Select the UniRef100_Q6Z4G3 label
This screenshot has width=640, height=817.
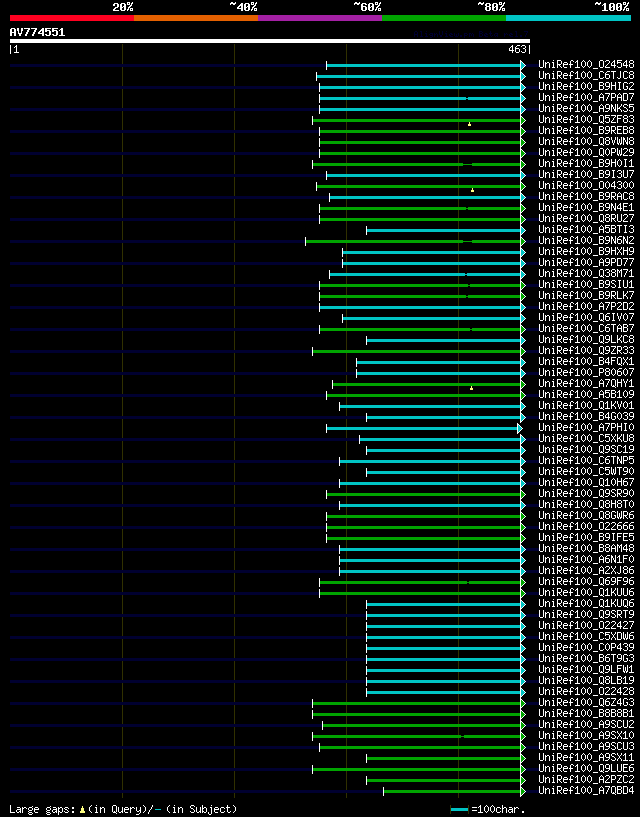click(586, 702)
